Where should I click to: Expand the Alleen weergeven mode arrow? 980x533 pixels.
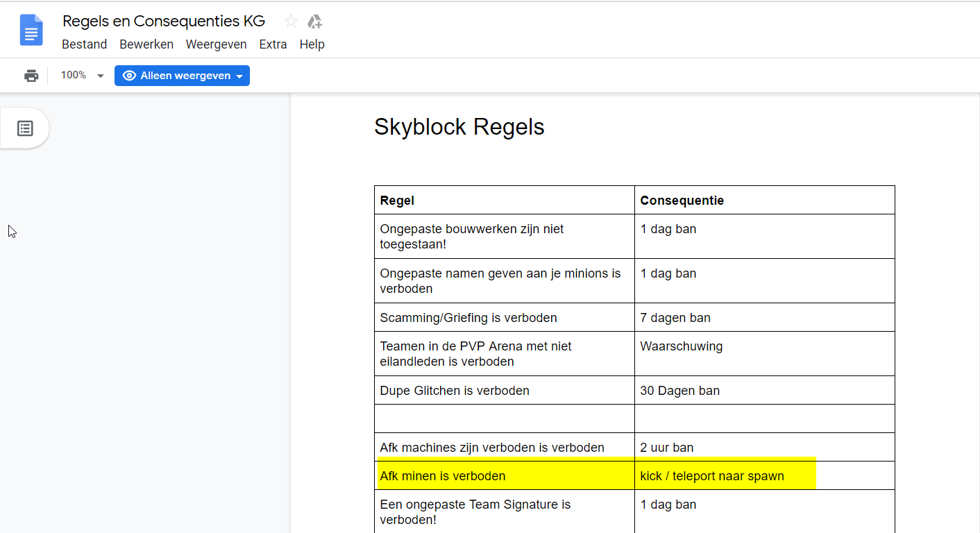(x=239, y=76)
